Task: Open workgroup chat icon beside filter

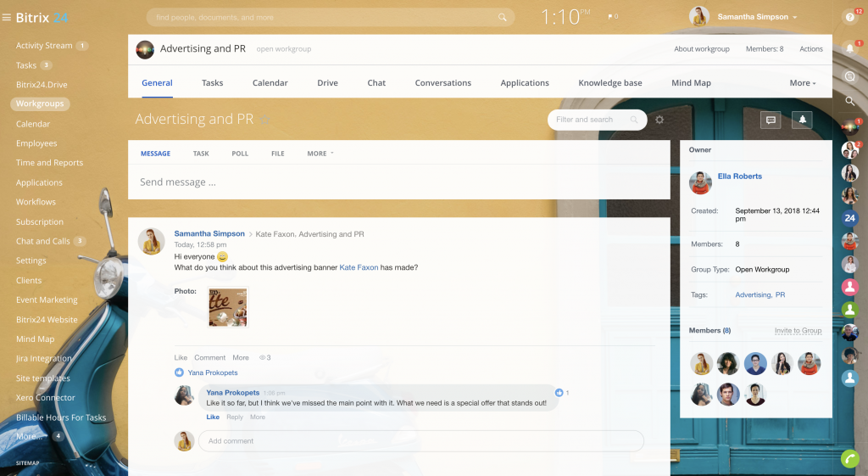Action: click(771, 120)
